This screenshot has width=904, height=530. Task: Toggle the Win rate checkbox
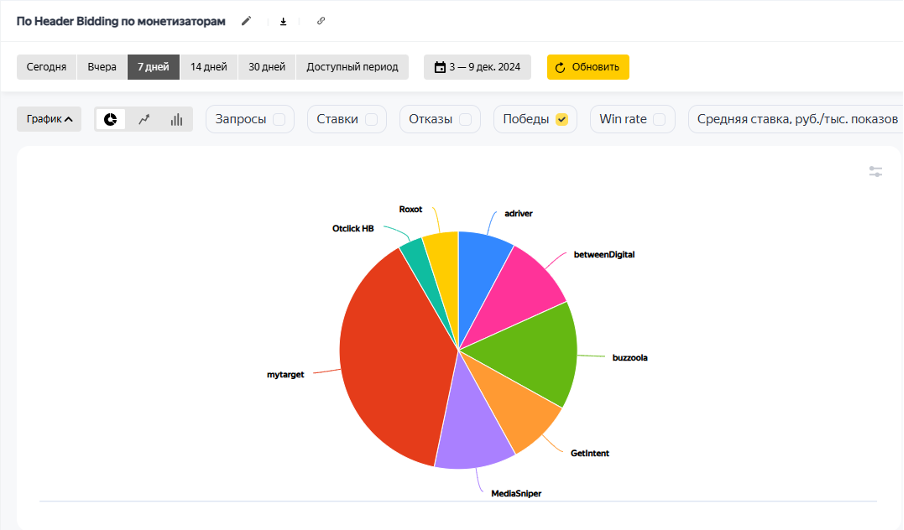[660, 119]
